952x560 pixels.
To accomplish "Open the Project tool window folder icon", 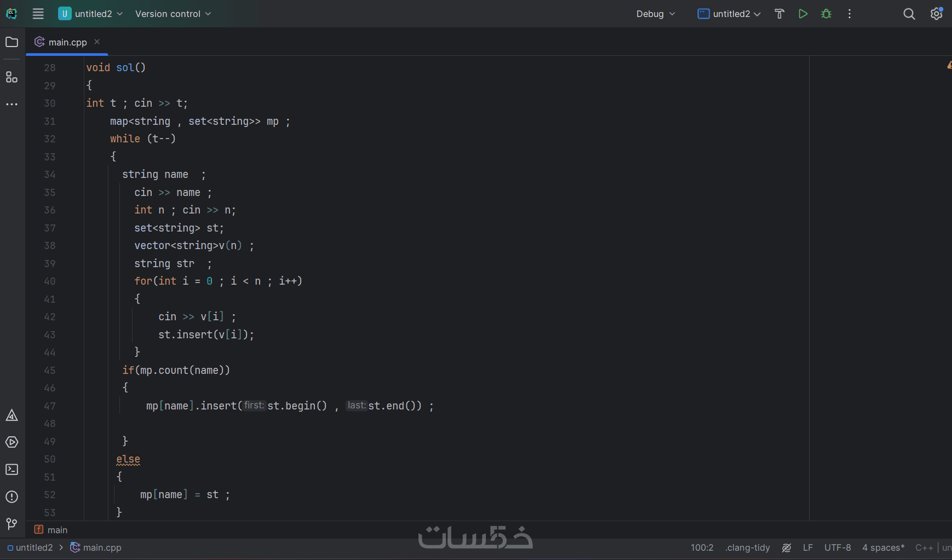I will (x=12, y=42).
